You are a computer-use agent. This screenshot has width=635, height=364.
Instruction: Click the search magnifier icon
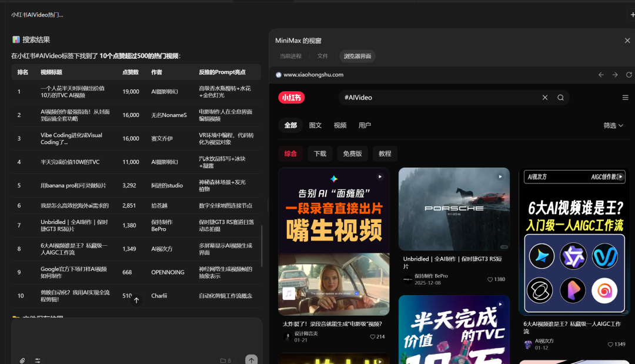coord(560,98)
